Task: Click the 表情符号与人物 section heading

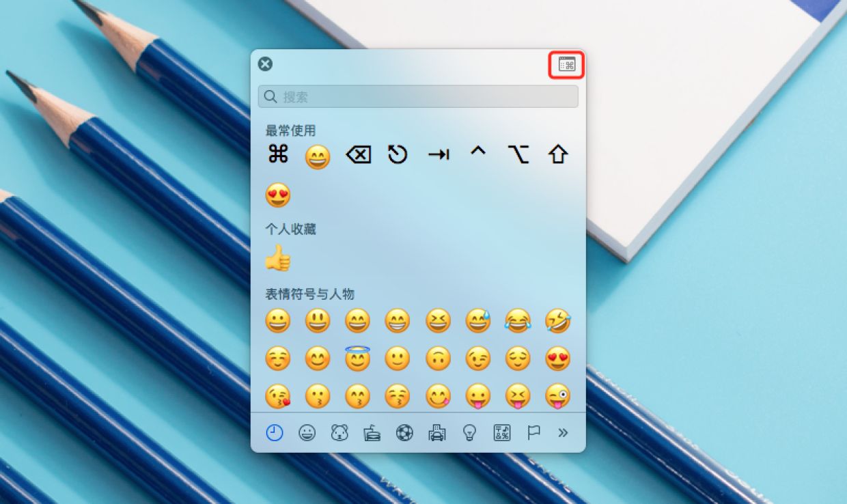Action: (309, 294)
